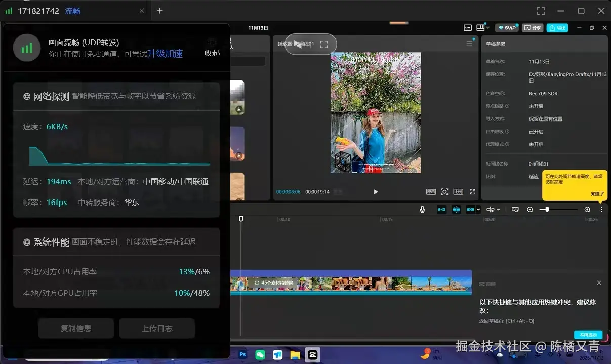
Task: Click the timeline zoom slider handle
Action: (x=547, y=209)
